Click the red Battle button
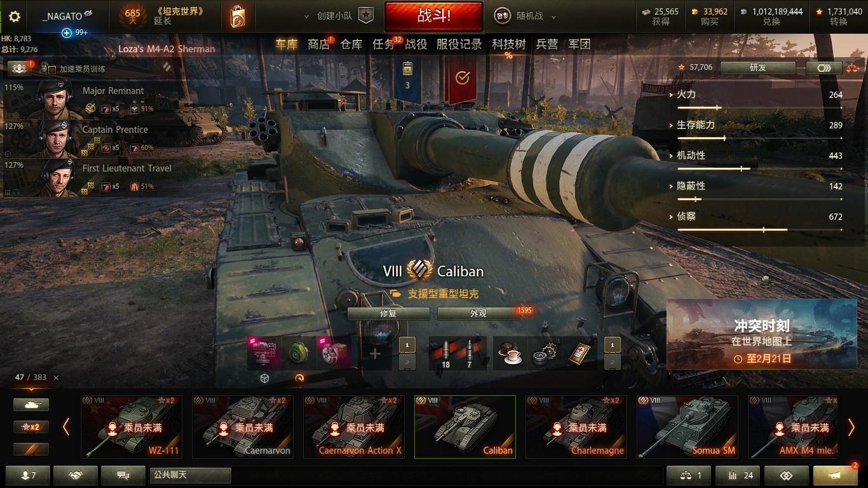 pyautogui.click(x=434, y=16)
